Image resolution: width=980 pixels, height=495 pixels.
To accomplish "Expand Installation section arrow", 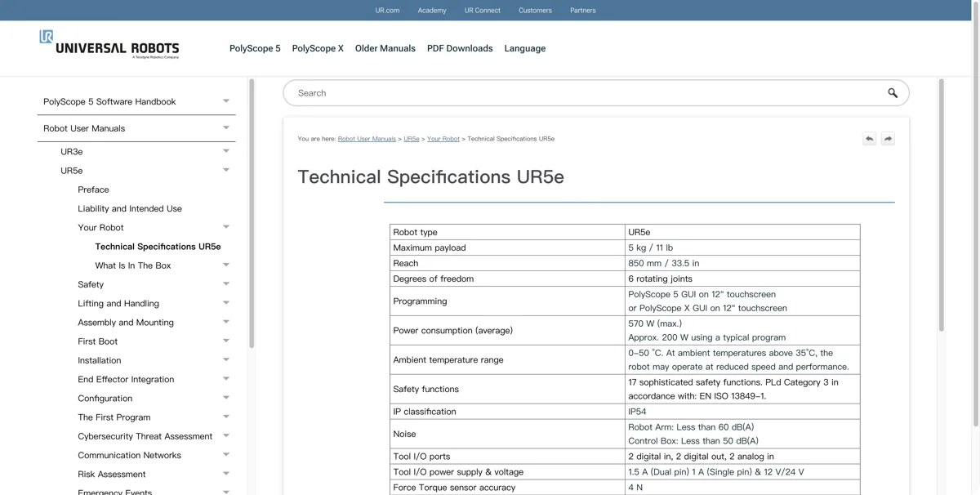I will (226, 360).
